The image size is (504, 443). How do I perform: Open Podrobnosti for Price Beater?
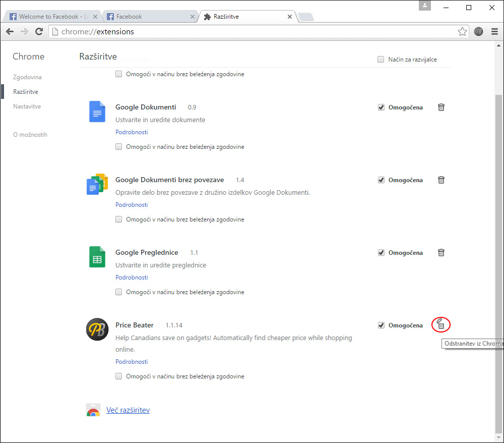tap(132, 362)
